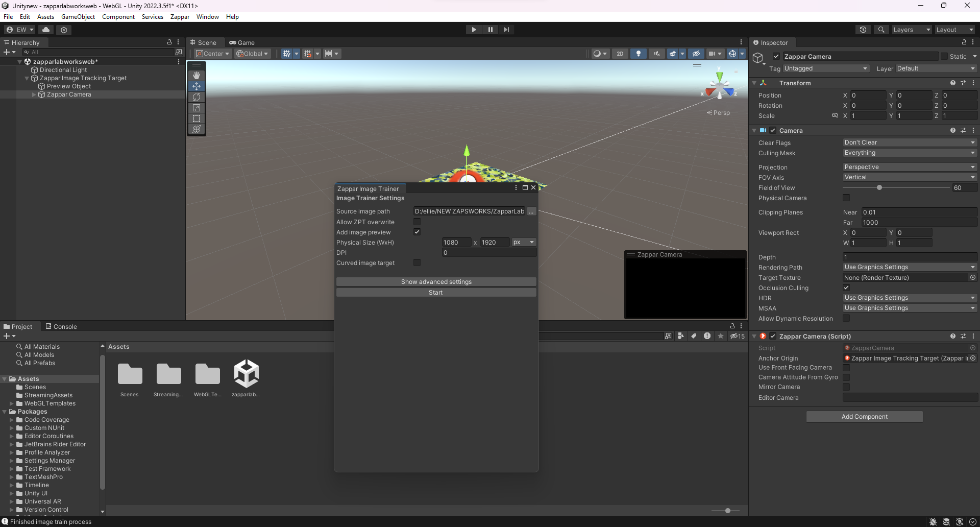
Task: Open Layers dropdown in top toolbar
Action: pos(912,30)
